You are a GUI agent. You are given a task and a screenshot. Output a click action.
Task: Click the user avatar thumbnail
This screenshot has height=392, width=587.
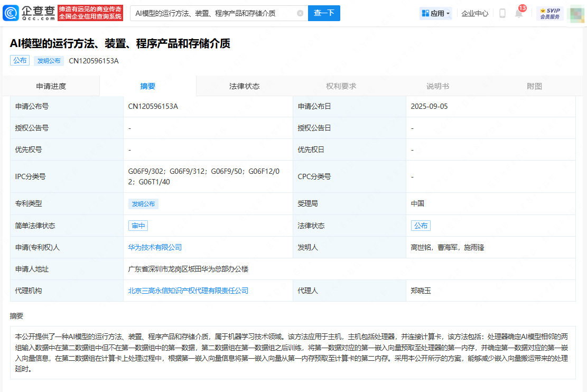point(577,14)
